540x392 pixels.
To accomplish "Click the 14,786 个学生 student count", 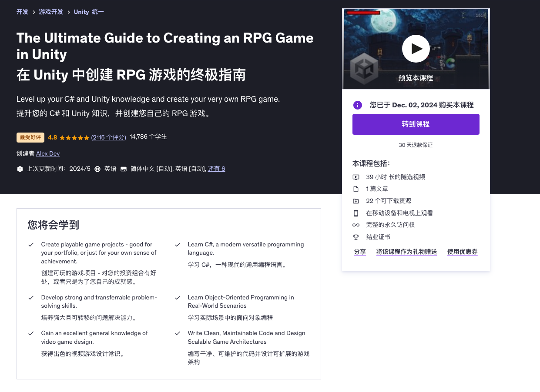I will 148,136.
